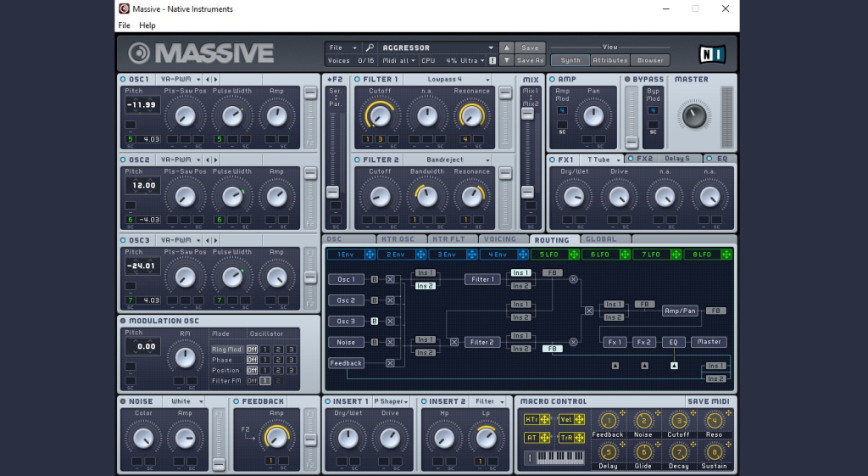868x476 pixels.
Task: Toggle Insert 2 power button
Action: pos(424,401)
